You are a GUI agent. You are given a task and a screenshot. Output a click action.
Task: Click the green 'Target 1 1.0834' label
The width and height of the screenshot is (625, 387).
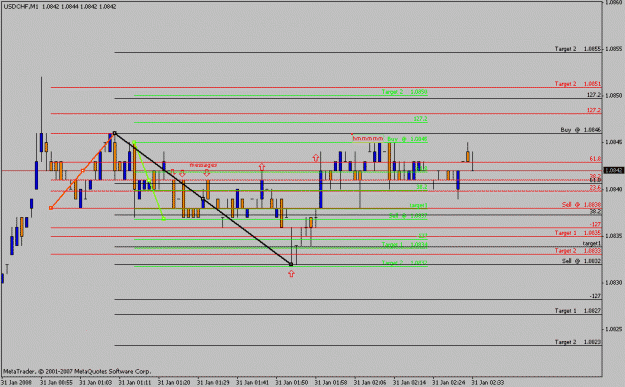(x=404, y=245)
